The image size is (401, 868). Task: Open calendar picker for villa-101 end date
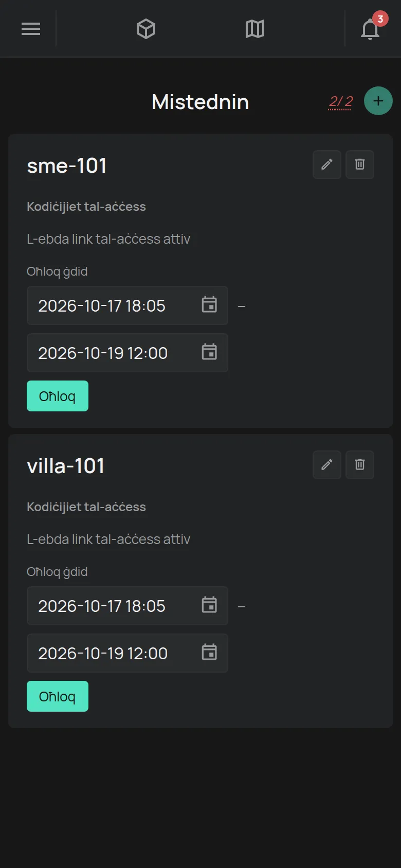[209, 653]
